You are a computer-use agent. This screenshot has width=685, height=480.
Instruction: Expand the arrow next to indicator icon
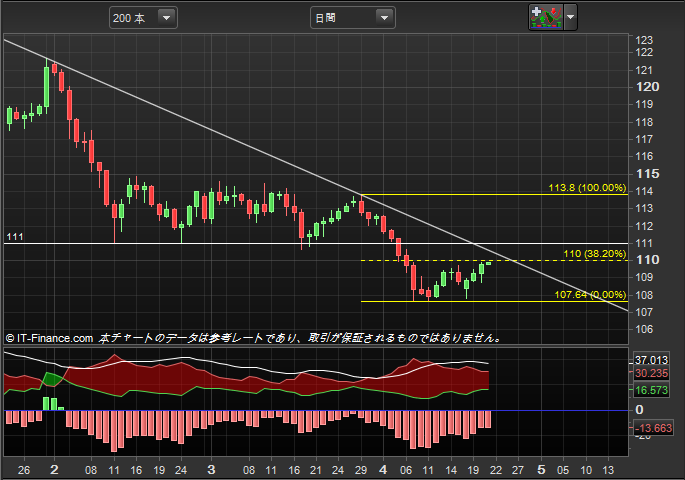coord(571,17)
